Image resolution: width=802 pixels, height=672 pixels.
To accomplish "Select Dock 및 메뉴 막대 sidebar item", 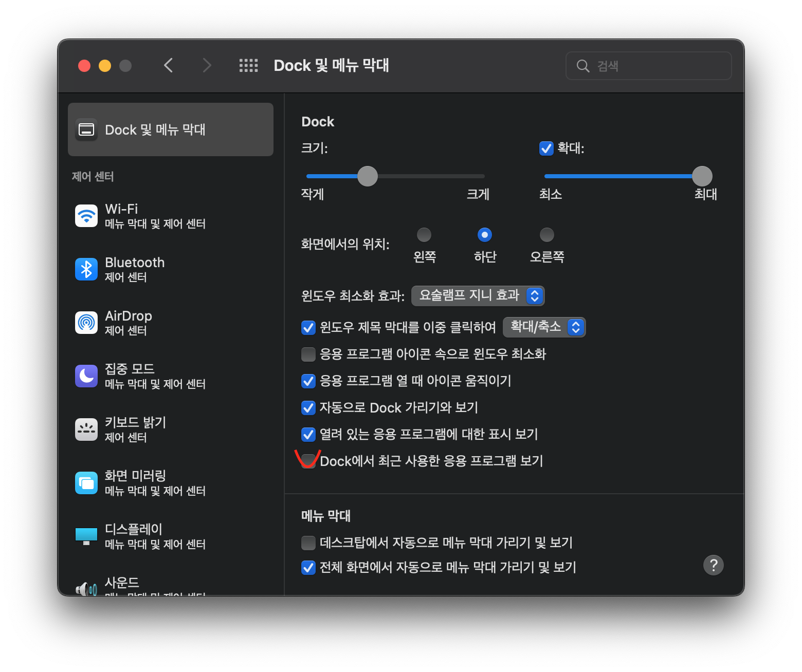I will coord(171,129).
